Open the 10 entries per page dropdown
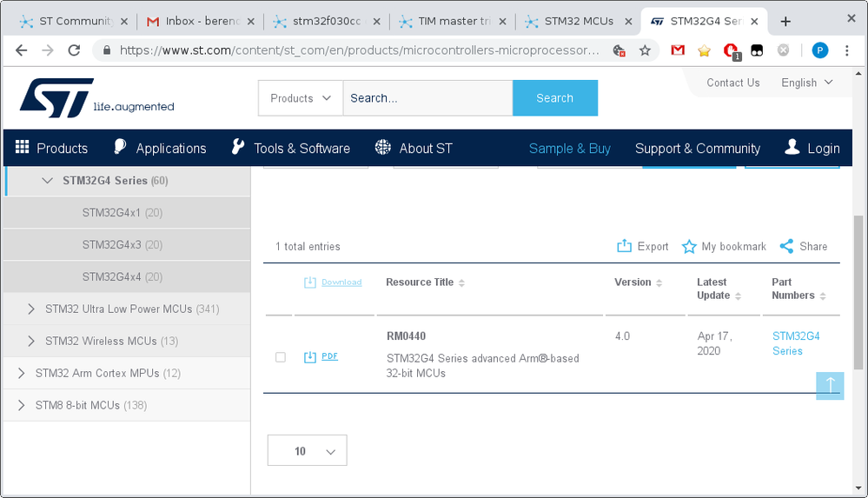The width and height of the screenshot is (868, 498). tap(308, 450)
